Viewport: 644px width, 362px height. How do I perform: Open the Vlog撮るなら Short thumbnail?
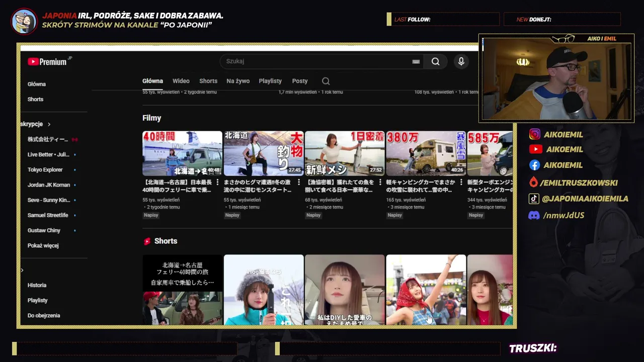click(x=264, y=290)
